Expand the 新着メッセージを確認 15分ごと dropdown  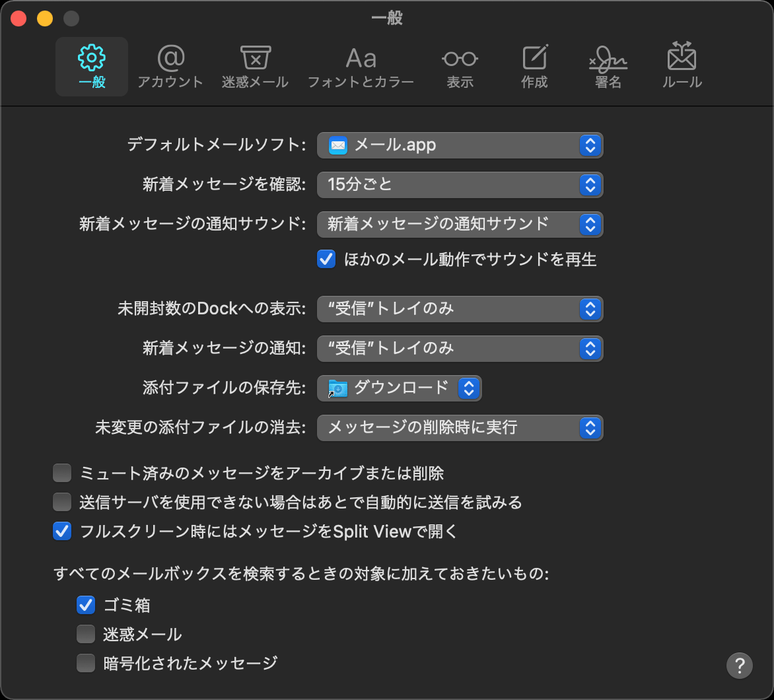[460, 185]
